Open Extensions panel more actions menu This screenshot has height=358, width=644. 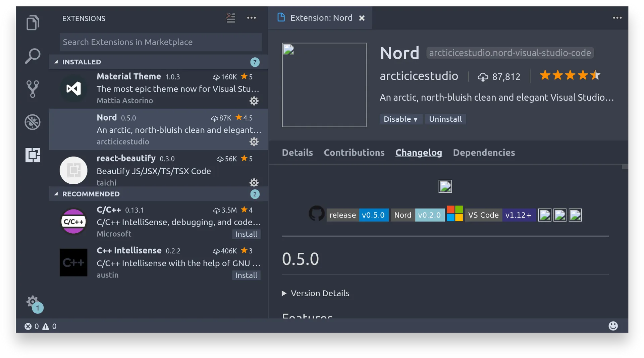[251, 18]
